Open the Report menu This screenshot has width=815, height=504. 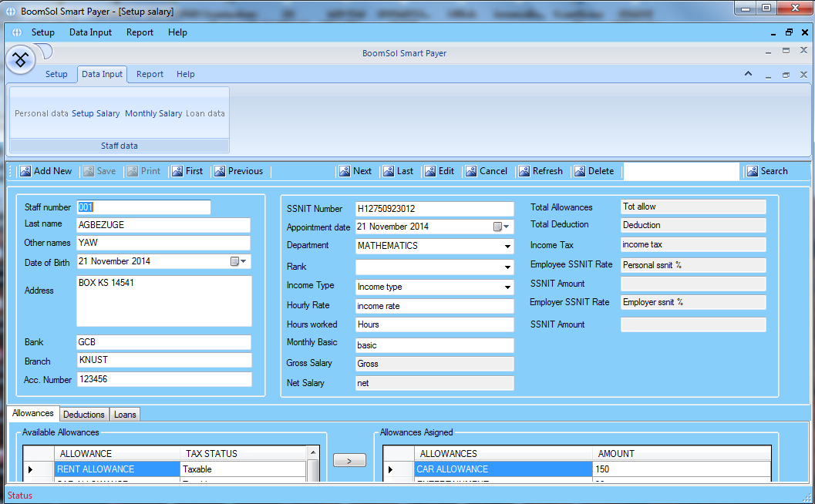(x=140, y=32)
